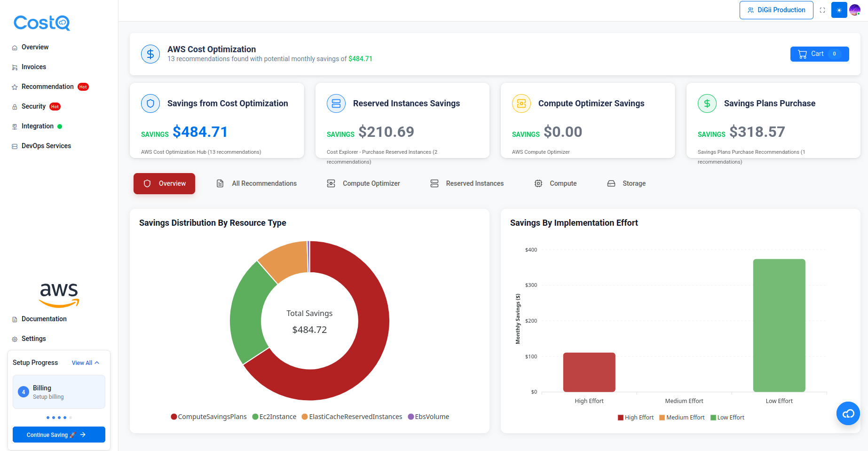Viewport: 868px width, 451px height.
Task: Click the red High Effort bar
Action: coord(589,372)
